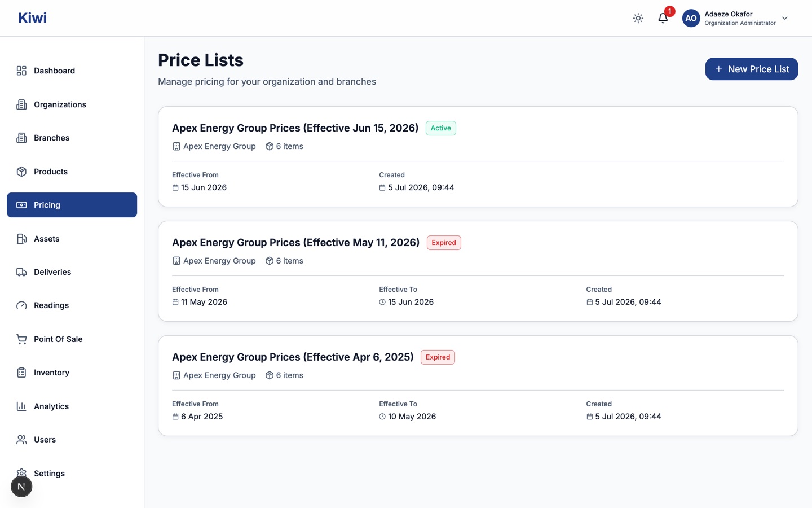The image size is (812, 508).
Task: Click box icon next to 6 items in Jun 15 list
Action: [270, 146]
